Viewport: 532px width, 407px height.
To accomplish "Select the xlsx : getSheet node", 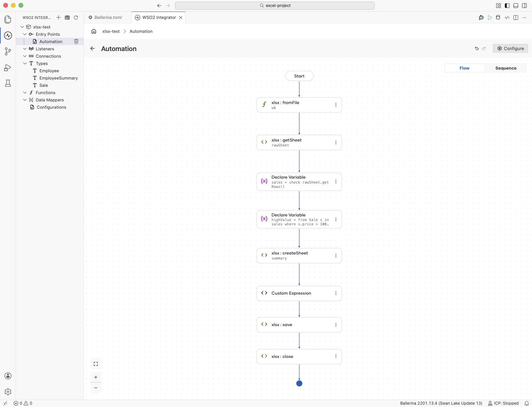I will (x=299, y=143).
